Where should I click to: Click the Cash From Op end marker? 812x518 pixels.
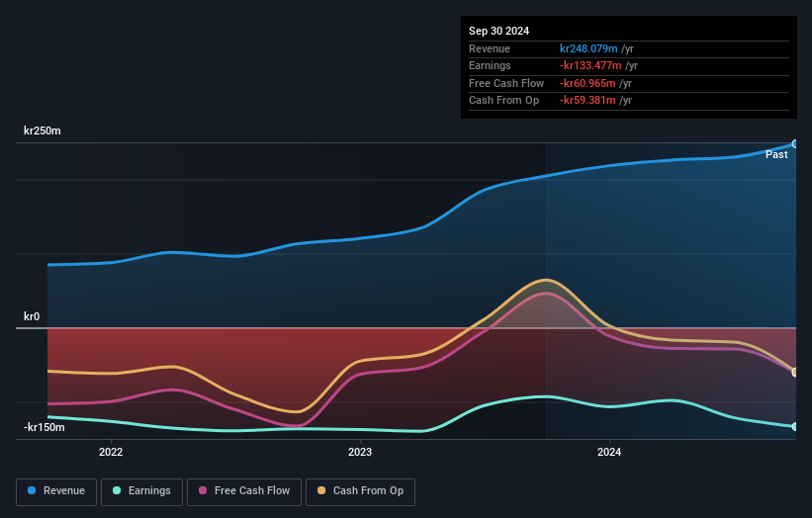coord(795,372)
